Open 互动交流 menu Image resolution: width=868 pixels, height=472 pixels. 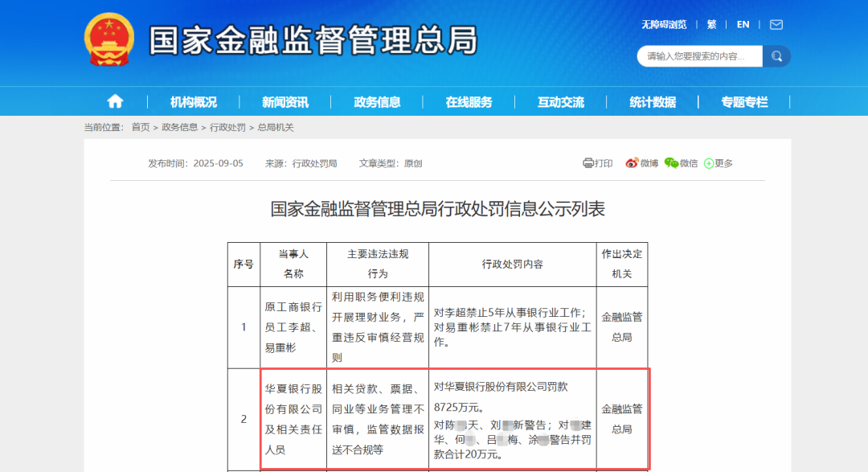[x=561, y=102]
